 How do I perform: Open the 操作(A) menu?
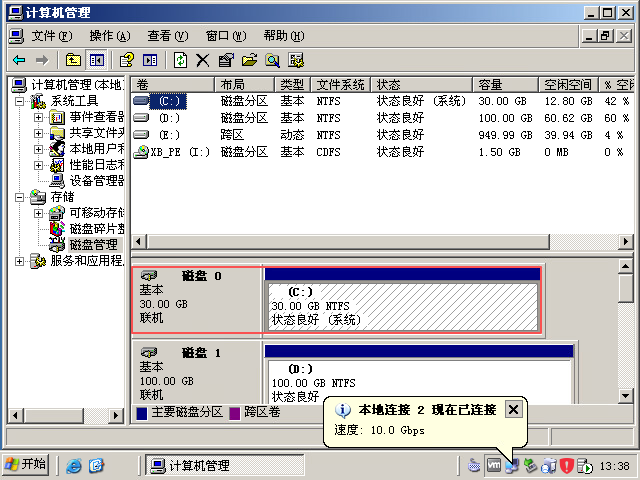[109, 36]
